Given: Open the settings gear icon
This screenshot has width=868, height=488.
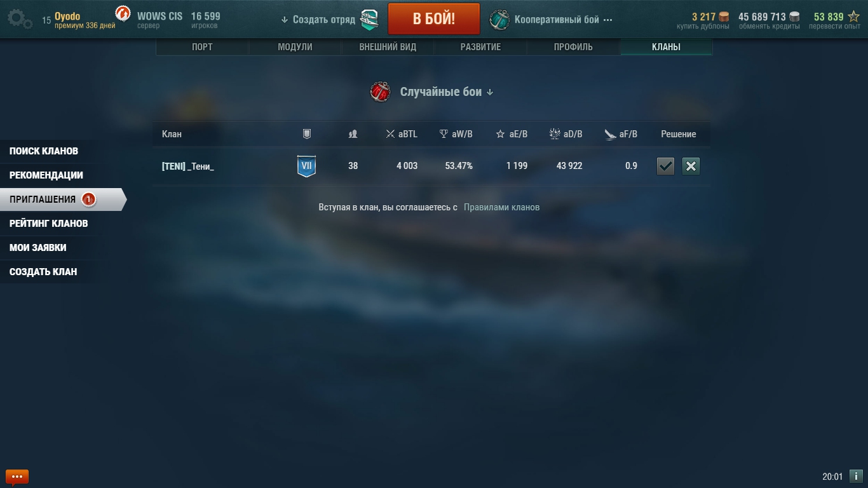Looking at the screenshot, I should pos(19,19).
